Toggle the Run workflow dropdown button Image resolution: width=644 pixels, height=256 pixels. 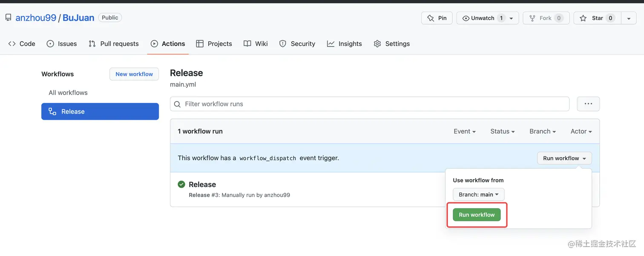(x=564, y=158)
